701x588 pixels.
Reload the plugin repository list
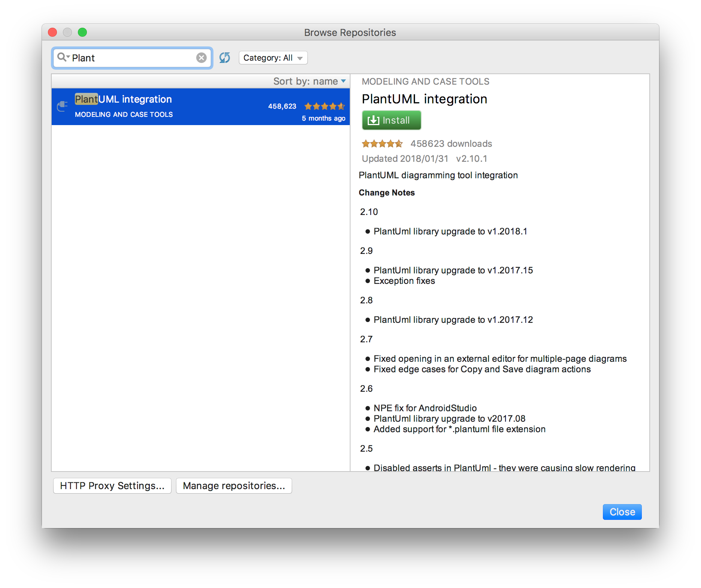coord(225,58)
